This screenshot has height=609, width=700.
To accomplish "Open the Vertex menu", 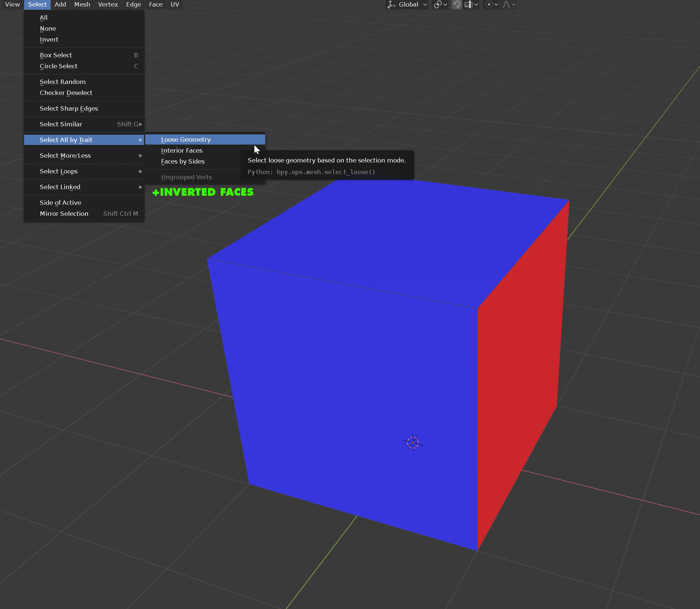I will click(108, 4).
